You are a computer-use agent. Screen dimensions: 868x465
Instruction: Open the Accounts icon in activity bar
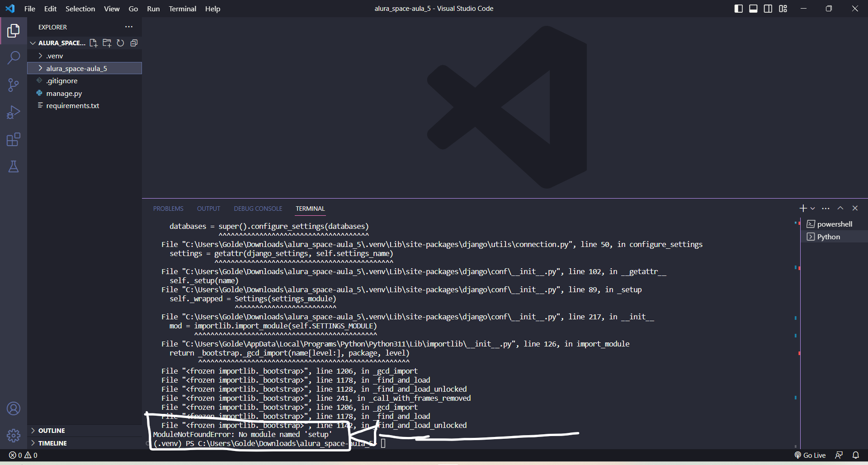pos(14,408)
